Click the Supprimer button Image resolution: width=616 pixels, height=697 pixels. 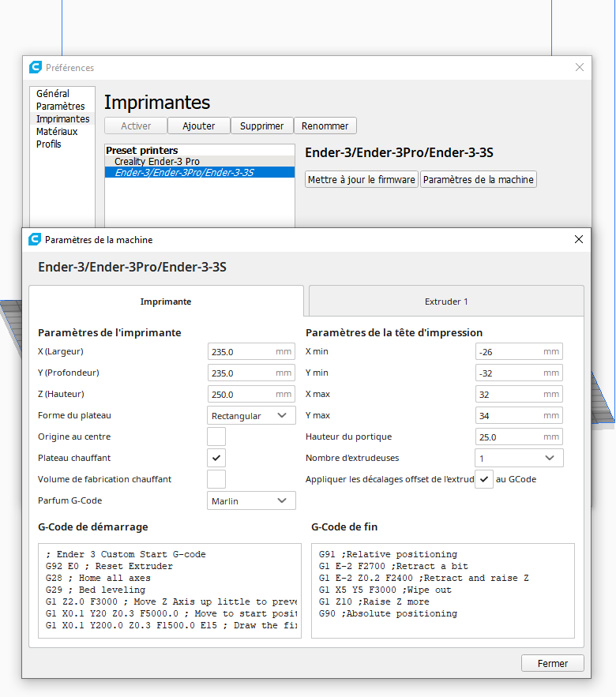tap(262, 126)
